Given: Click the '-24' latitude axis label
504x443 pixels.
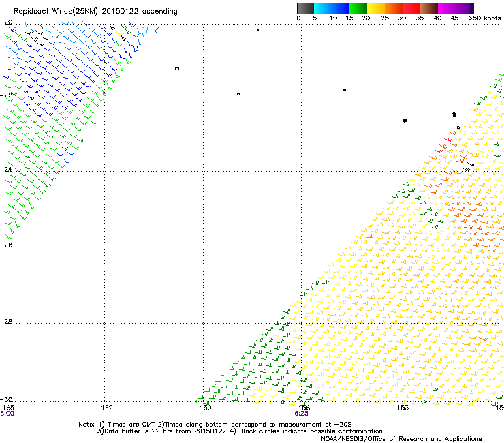Looking at the screenshot, I should 6,169.
